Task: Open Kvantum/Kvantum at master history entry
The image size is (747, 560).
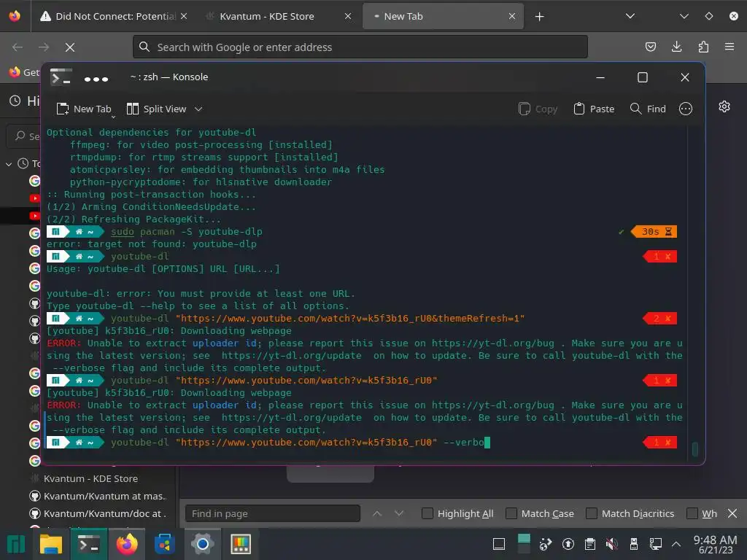Action: point(98,496)
